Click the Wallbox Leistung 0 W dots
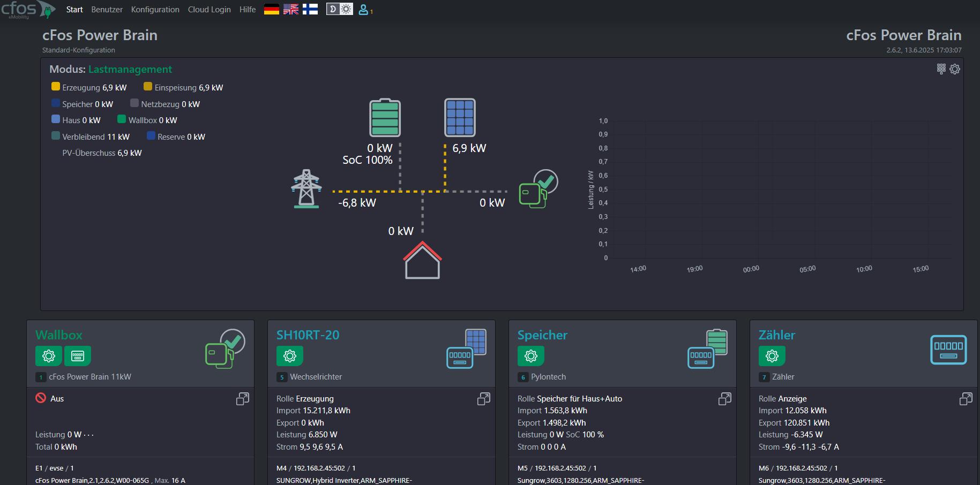The height and width of the screenshot is (485, 980). coord(88,435)
